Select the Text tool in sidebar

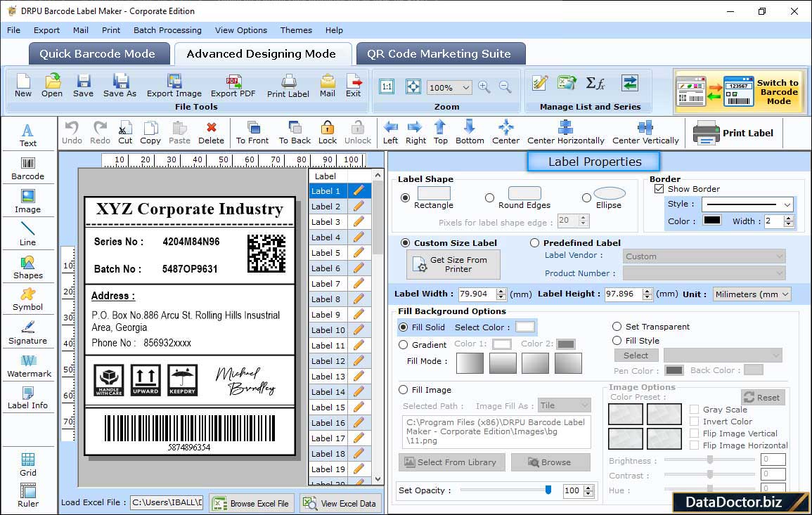28,136
